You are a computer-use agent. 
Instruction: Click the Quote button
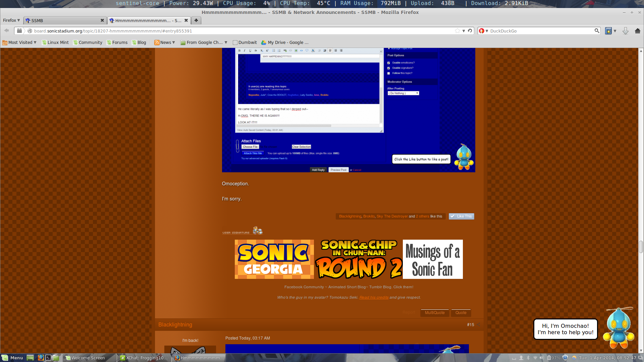pyautogui.click(x=461, y=313)
